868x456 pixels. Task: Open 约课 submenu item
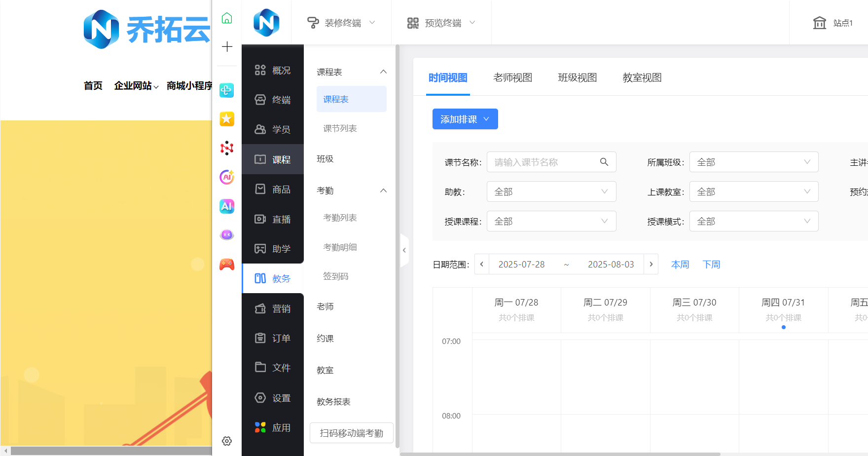[x=325, y=339]
